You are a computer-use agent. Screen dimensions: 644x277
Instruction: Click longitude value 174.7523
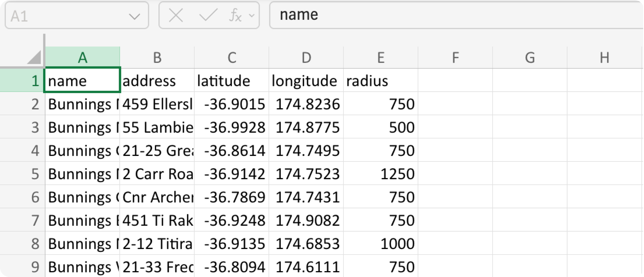(306, 173)
